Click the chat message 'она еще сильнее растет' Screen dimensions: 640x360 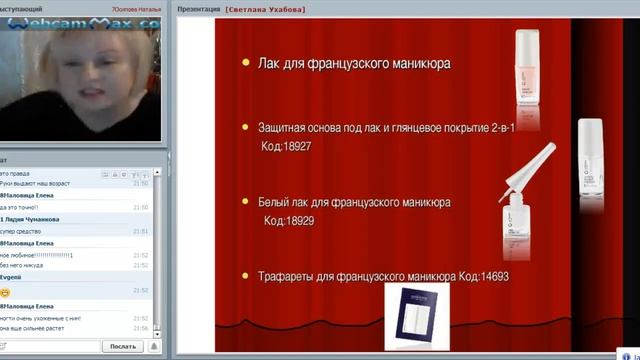tap(32, 328)
